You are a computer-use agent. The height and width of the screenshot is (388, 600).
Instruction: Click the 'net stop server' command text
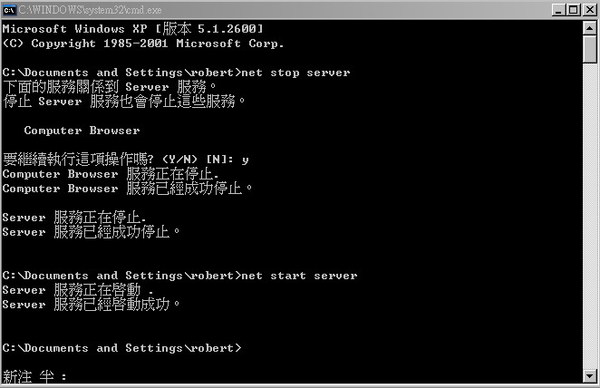click(295, 73)
